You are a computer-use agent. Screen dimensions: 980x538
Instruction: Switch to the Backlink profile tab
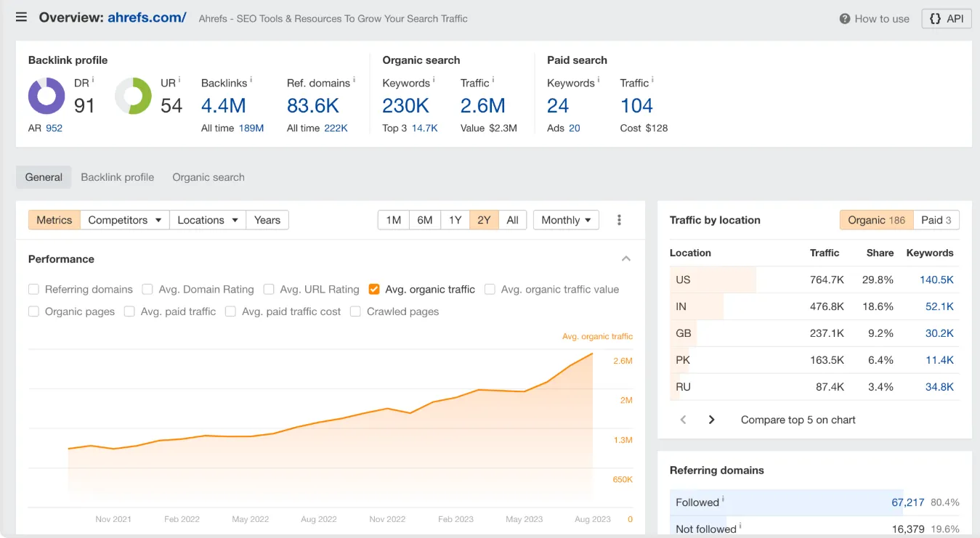(x=117, y=177)
